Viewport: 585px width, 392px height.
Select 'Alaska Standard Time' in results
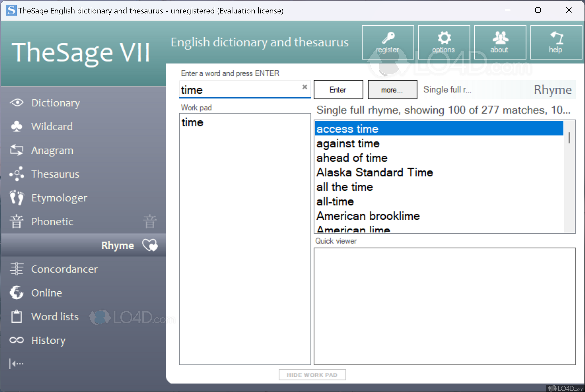pyautogui.click(x=439, y=172)
